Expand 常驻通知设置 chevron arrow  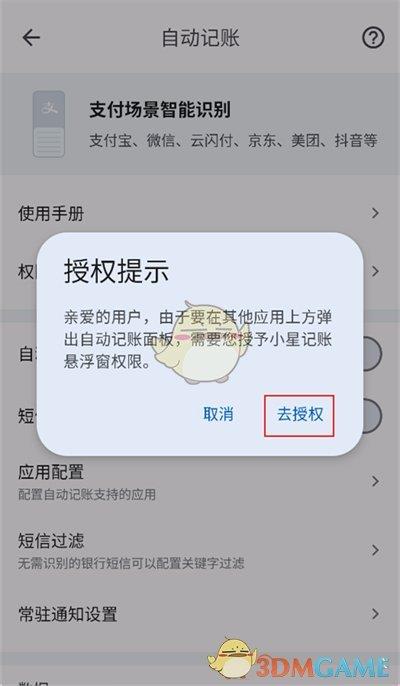point(375,614)
